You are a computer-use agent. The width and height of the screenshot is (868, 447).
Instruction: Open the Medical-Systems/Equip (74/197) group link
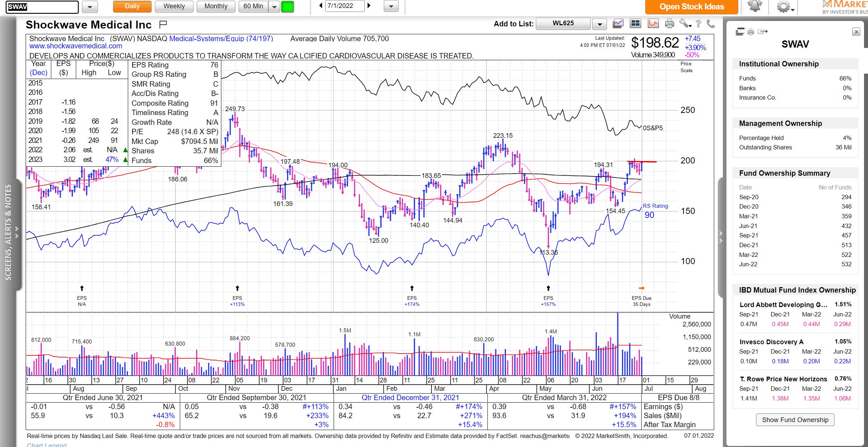[221, 39]
